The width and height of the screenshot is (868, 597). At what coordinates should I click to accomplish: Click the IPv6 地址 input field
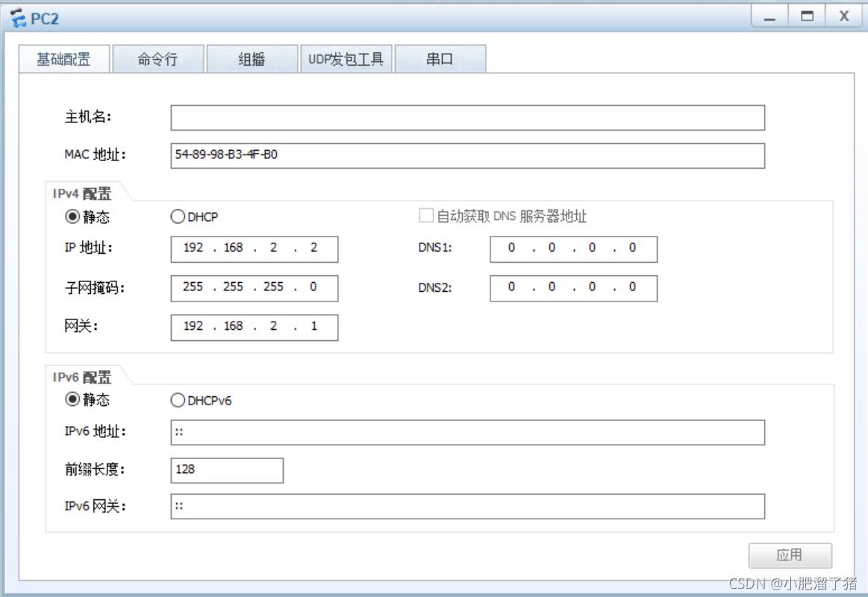pyautogui.click(x=468, y=432)
